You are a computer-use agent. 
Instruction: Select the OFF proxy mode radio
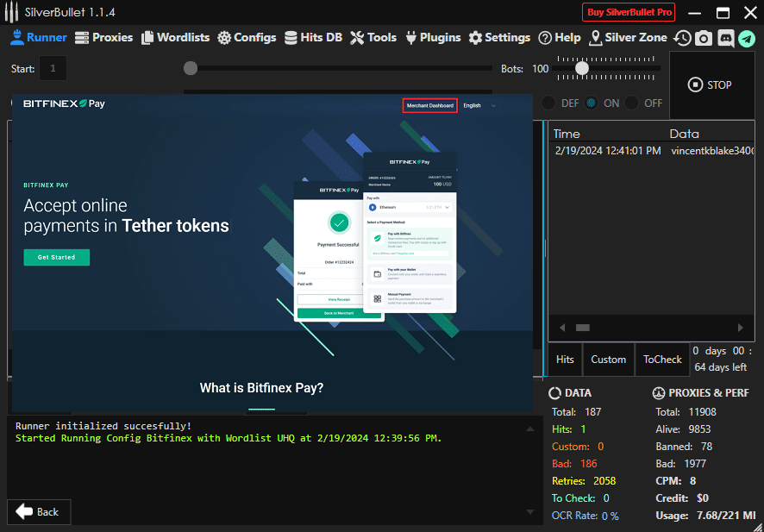point(632,103)
